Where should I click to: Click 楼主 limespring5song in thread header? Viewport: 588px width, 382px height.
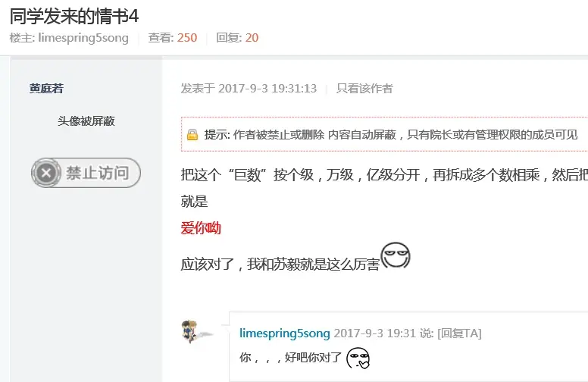pos(69,38)
